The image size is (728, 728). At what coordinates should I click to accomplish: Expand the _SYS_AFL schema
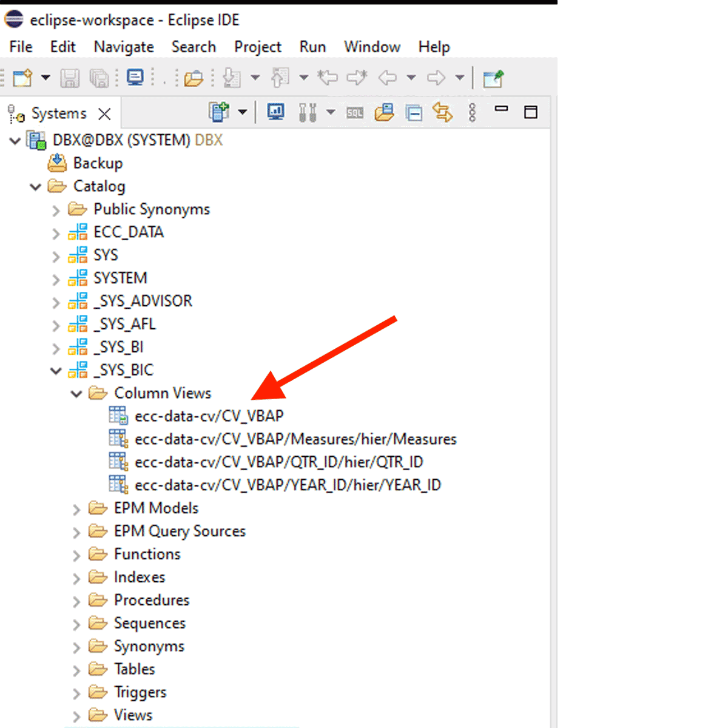(56, 326)
